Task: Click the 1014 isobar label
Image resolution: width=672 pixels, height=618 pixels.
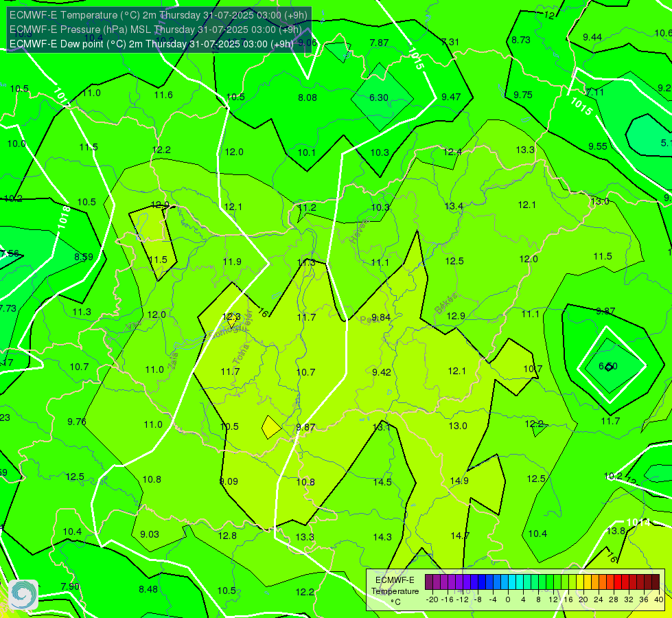Action: pyautogui.click(x=638, y=523)
